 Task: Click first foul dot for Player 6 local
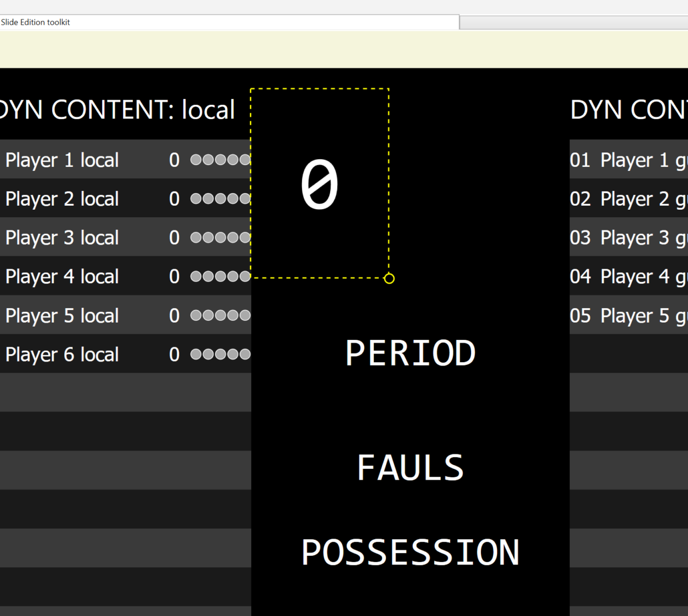pos(196,355)
